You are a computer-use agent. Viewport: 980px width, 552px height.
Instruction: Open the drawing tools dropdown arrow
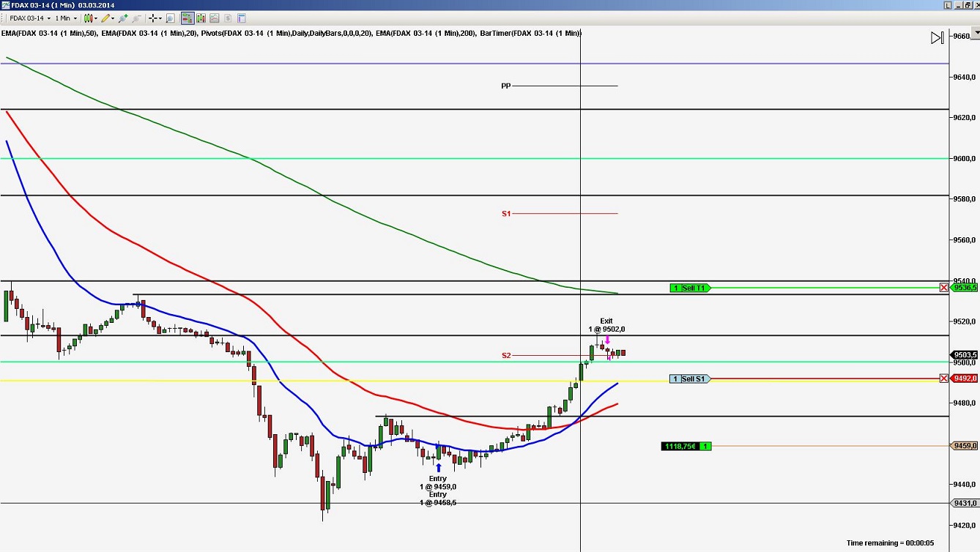112,18
